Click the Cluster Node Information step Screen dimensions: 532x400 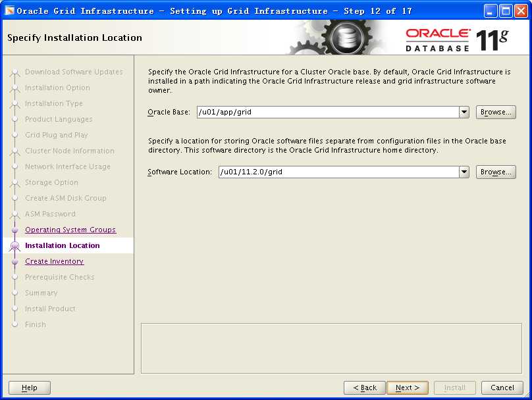(x=70, y=151)
